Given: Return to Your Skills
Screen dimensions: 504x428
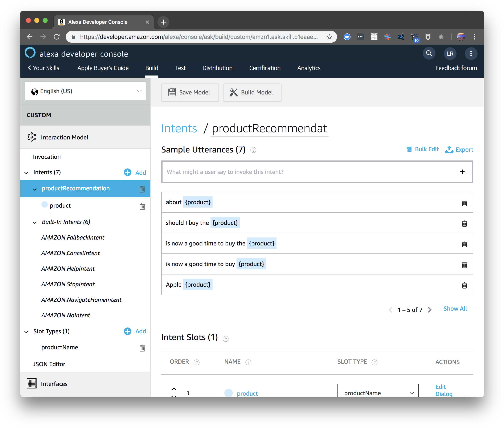Looking at the screenshot, I should (43, 68).
